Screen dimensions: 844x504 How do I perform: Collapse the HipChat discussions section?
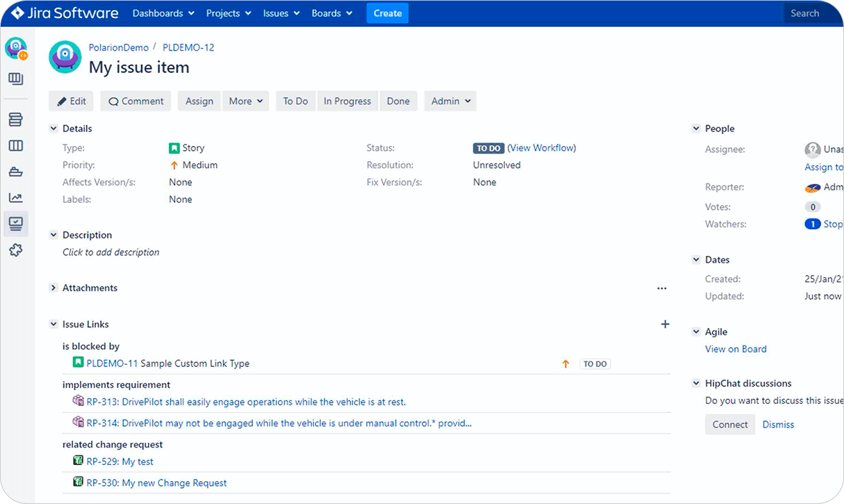click(x=696, y=383)
